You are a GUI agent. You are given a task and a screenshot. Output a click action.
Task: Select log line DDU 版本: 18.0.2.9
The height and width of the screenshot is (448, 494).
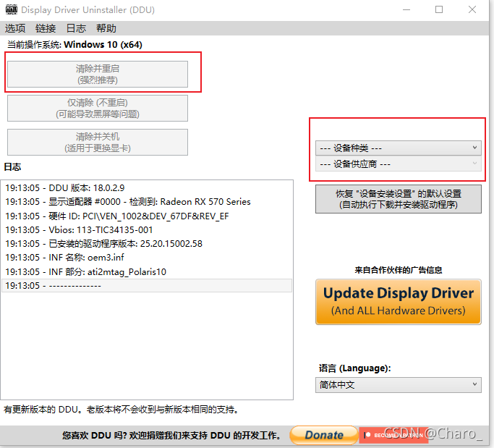(147, 188)
